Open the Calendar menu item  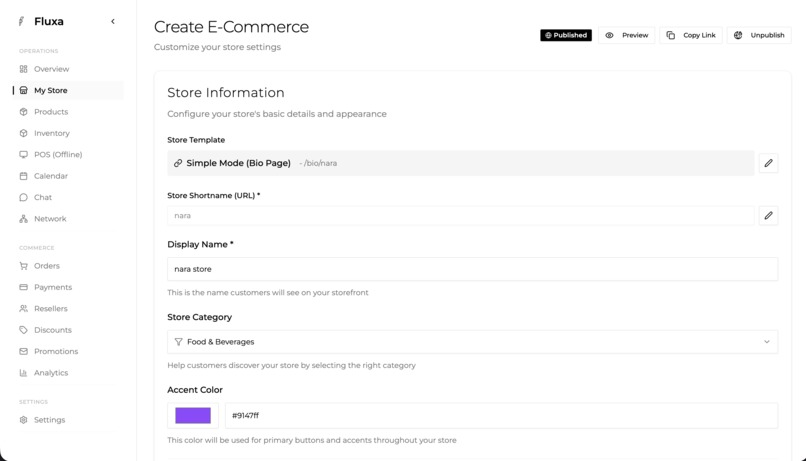coord(51,176)
